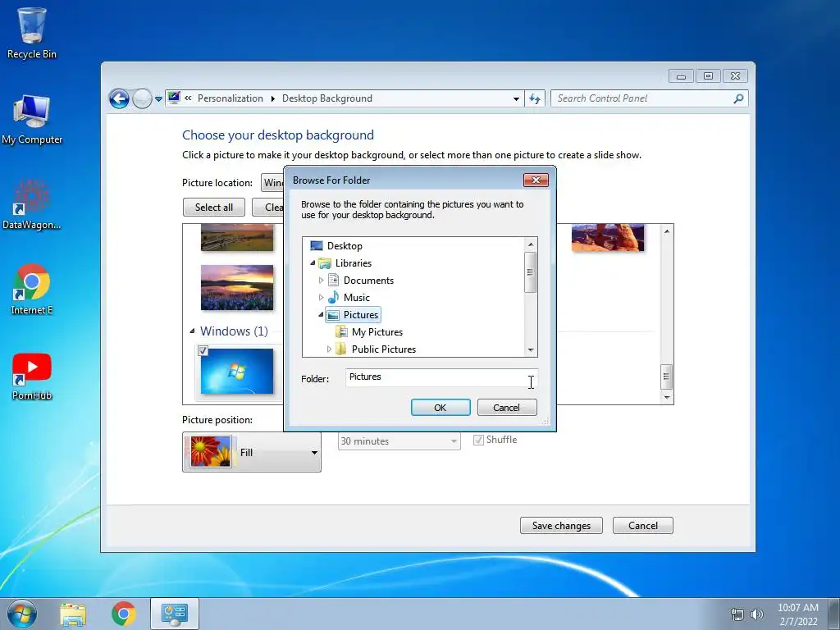This screenshot has width=840, height=630.
Task: Open the Picture location dropdown
Action: (x=272, y=183)
